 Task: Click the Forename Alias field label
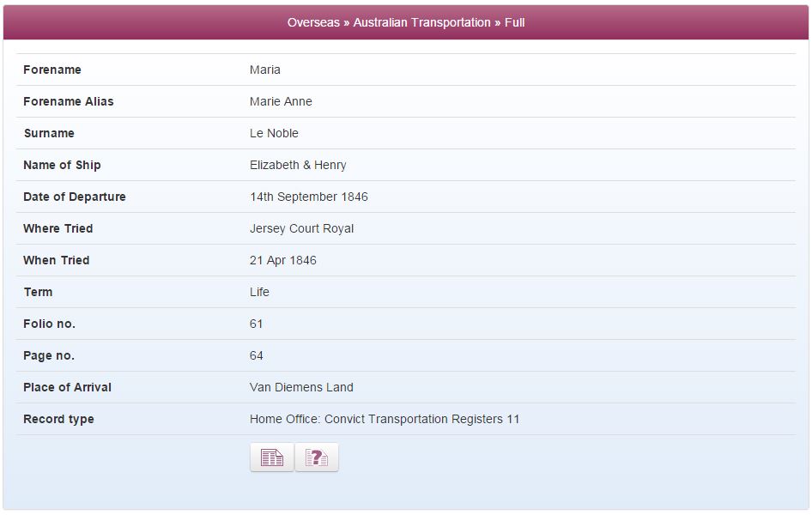69,101
